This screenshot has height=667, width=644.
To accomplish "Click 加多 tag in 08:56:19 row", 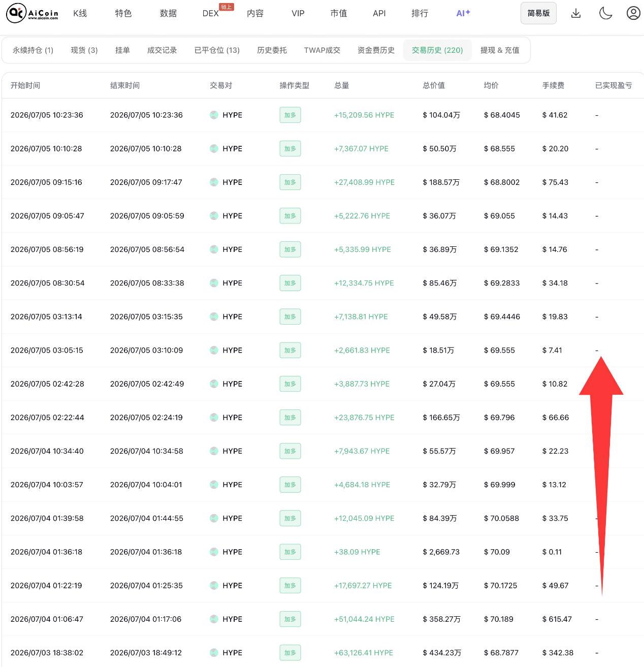I will point(290,249).
